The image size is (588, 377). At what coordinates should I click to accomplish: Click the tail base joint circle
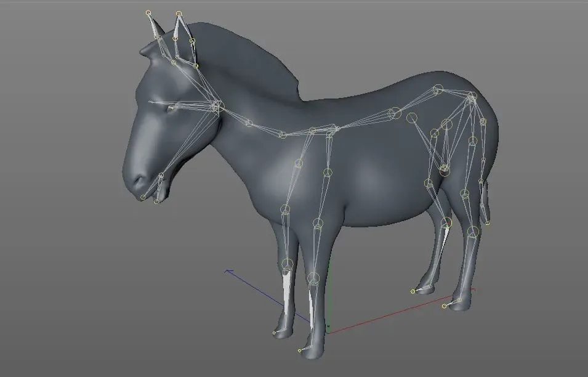coord(483,121)
